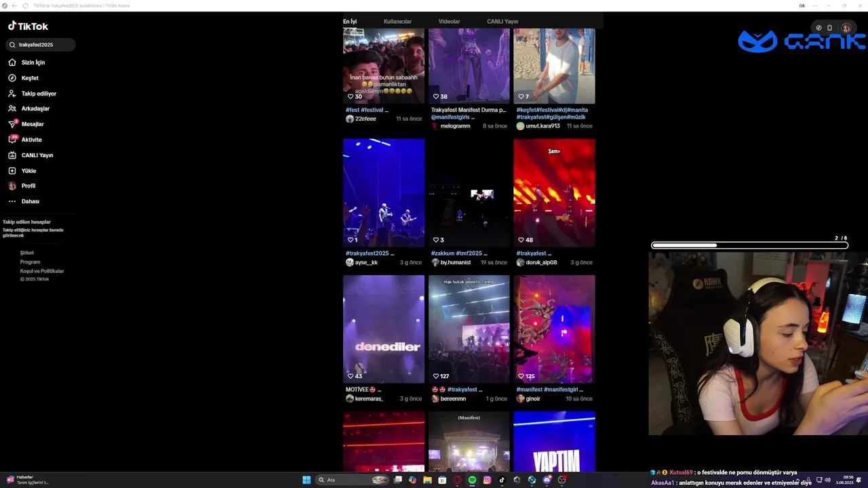Open Discord from the taskbar
Screen dimensions: 868x488
click(547, 480)
